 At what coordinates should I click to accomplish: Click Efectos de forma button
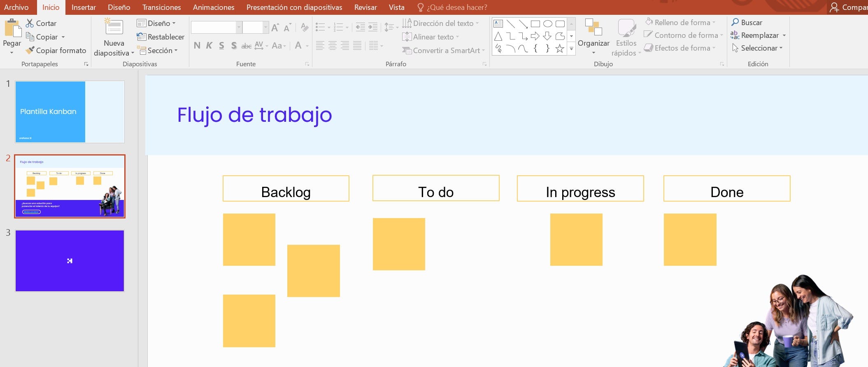680,48
